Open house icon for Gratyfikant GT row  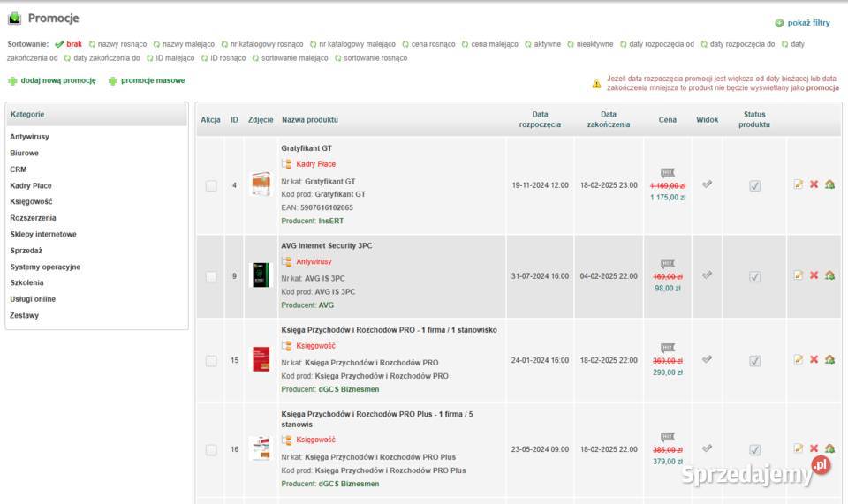click(829, 184)
